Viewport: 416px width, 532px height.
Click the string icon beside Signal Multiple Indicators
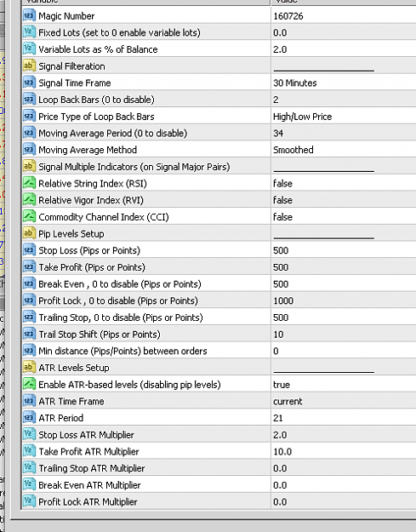click(29, 166)
